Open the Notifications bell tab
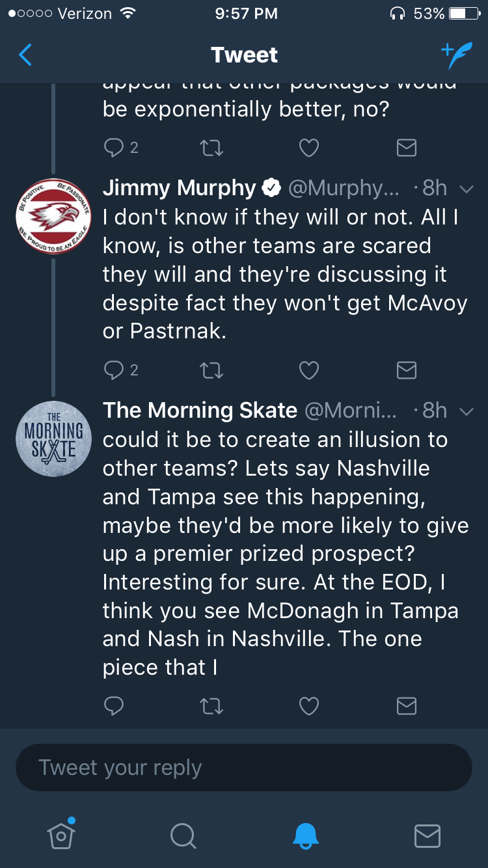 pyautogui.click(x=305, y=835)
